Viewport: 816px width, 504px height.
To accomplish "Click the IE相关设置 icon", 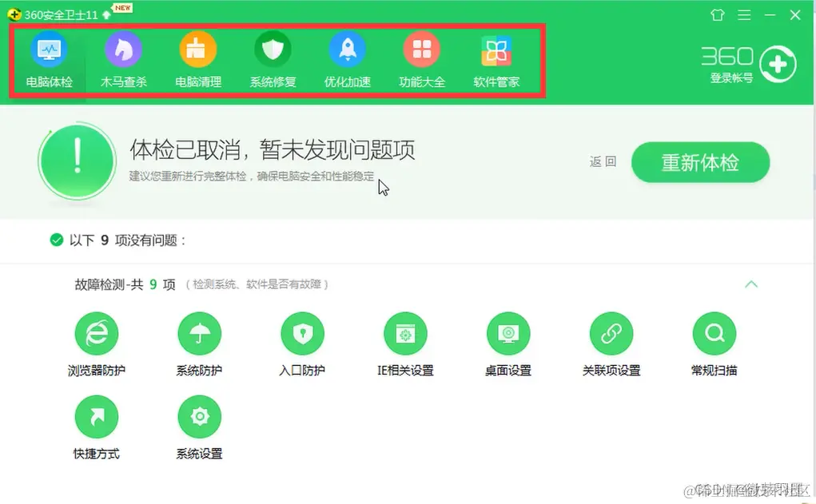I will coord(405,333).
